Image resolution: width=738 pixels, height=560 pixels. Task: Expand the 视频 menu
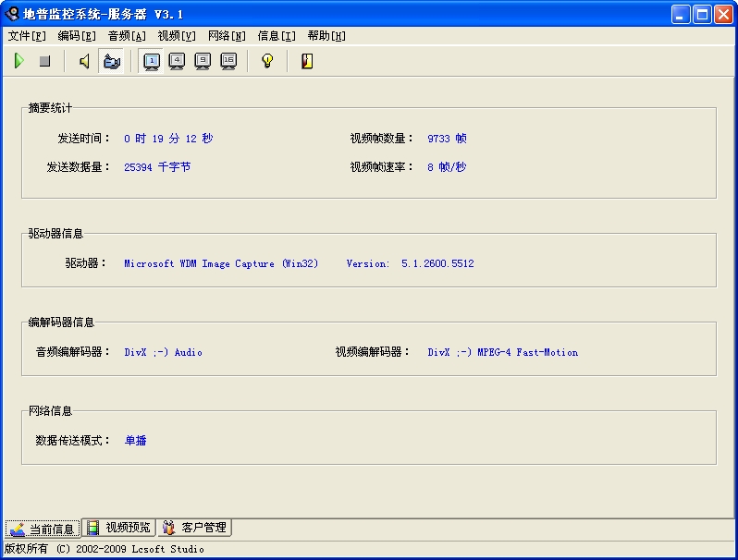tap(177, 36)
